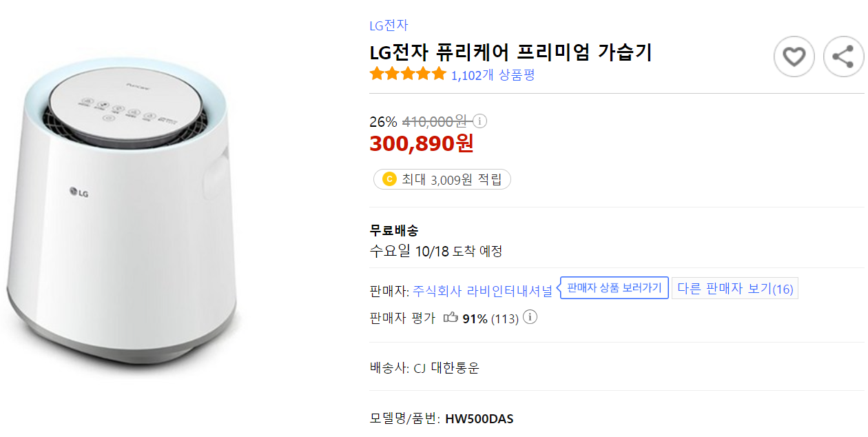The width and height of the screenshot is (868, 437).
Task: Click the 300,890원 discounted price
Action: 422,144
